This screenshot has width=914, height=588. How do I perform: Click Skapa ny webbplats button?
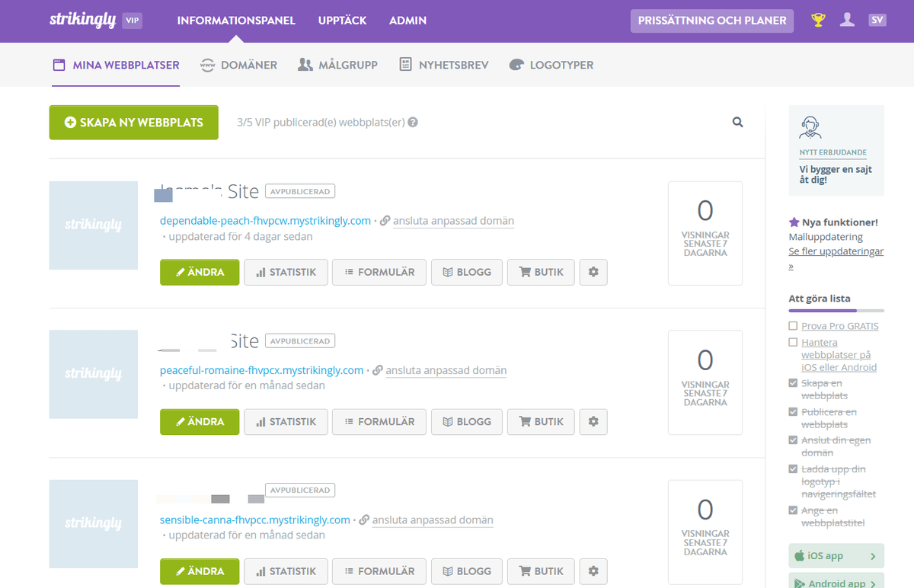point(134,123)
